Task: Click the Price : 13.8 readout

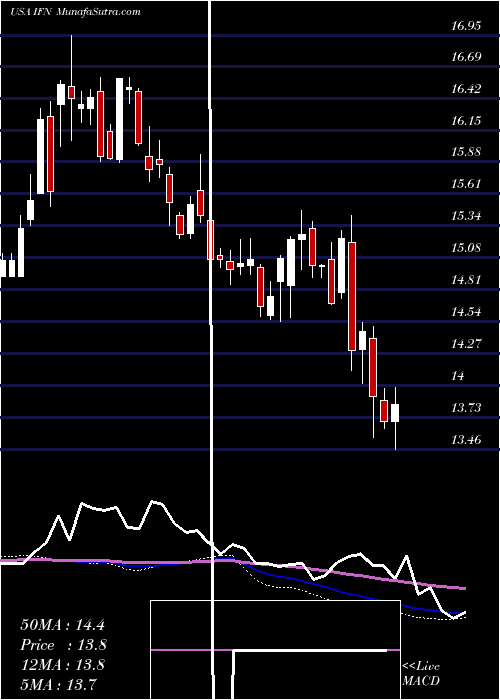Action: click(x=64, y=645)
